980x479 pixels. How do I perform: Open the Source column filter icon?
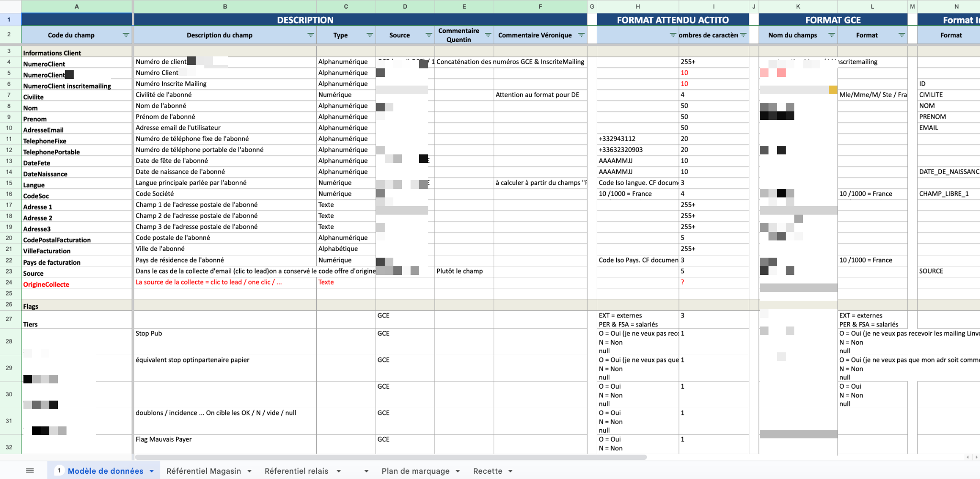pos(429,35)
